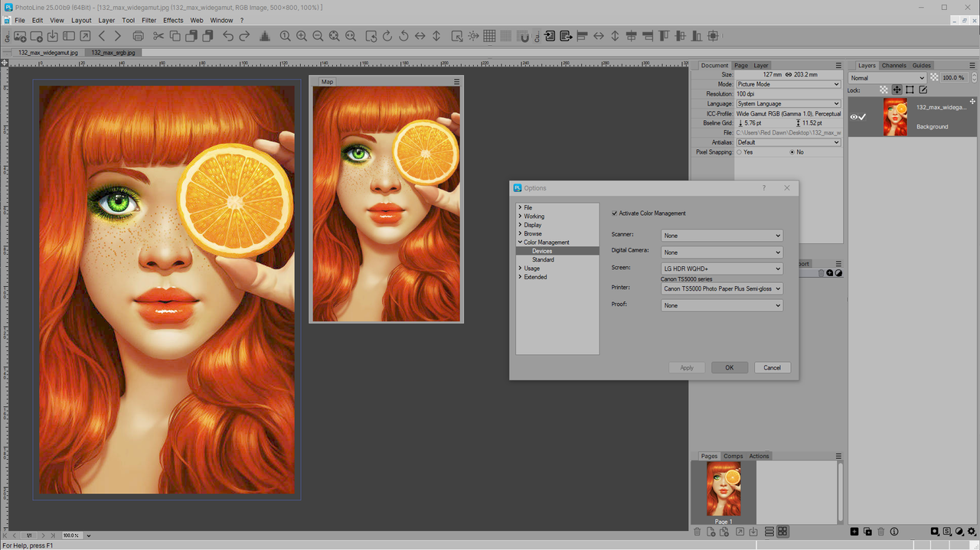980x550 pixels.
Task: Switch to the 132_max_widegamut.jpg document tab
Action: pos(48,53)
